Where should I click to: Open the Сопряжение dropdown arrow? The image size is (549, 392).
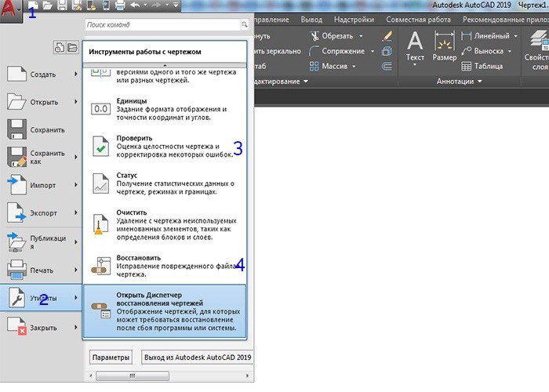[373, 51]
